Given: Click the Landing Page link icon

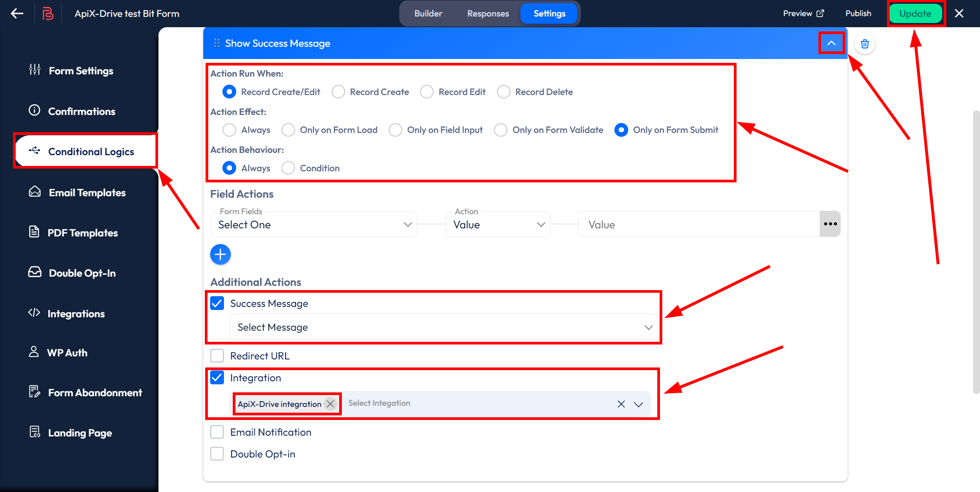Looking at the screenshot, I should click(x=35, y=432).
